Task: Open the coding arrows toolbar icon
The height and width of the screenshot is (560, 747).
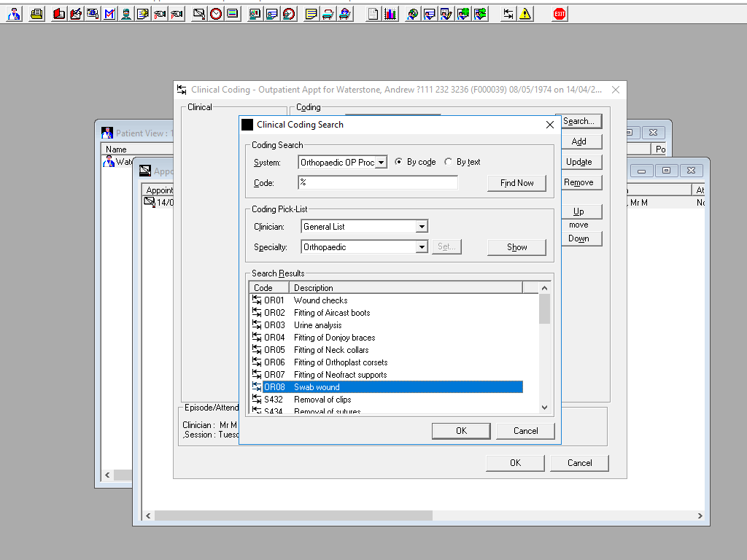Action: pyautogui.click(x=508, y=14)
